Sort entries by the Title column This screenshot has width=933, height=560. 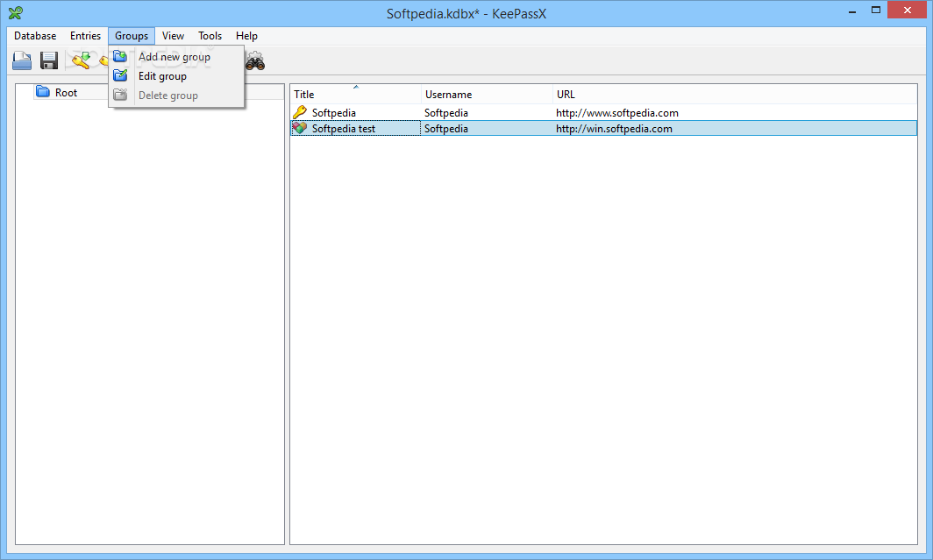(356, 94)
